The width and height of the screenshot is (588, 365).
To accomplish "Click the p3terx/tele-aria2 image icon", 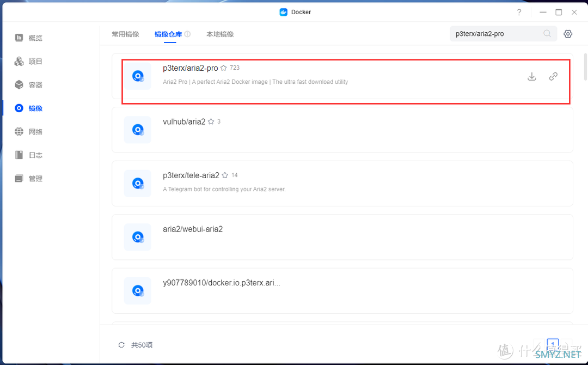I will click(138, 184).
